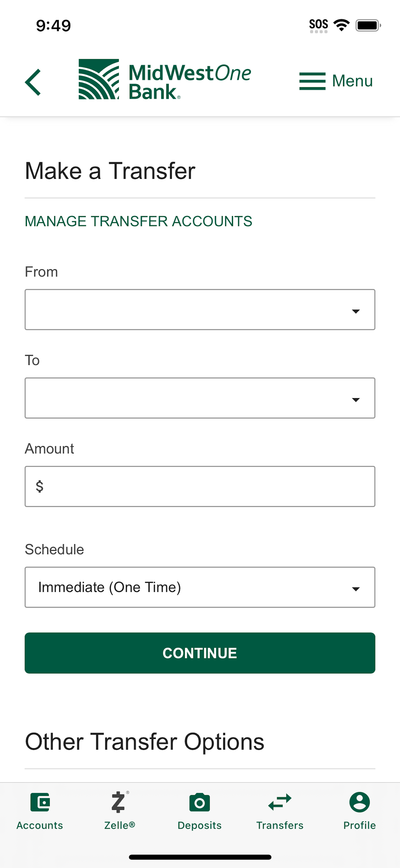Screen dimensions: 400x868
Task: Open the Schedule dropdown showing Immediate (One Time)
Action: (x=200, y=587)
